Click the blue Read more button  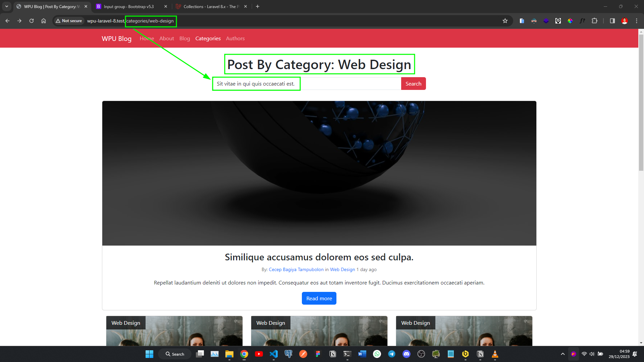(x=319, y=298)
